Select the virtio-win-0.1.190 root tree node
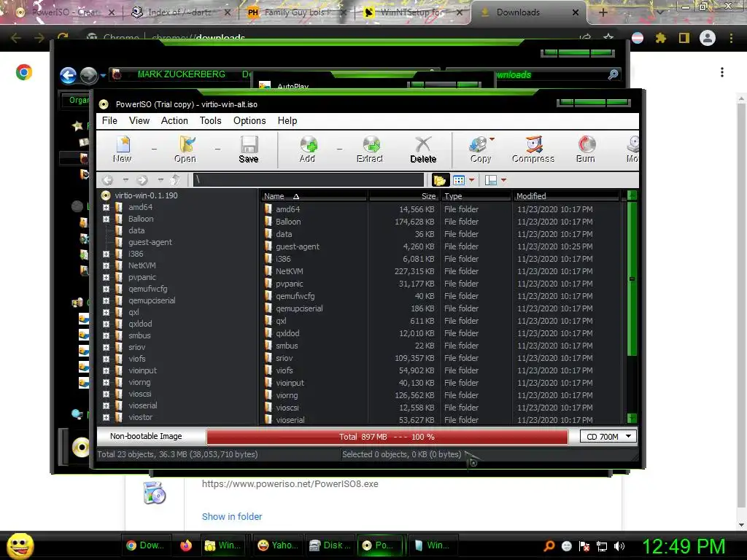 click(x=146, y=195)
